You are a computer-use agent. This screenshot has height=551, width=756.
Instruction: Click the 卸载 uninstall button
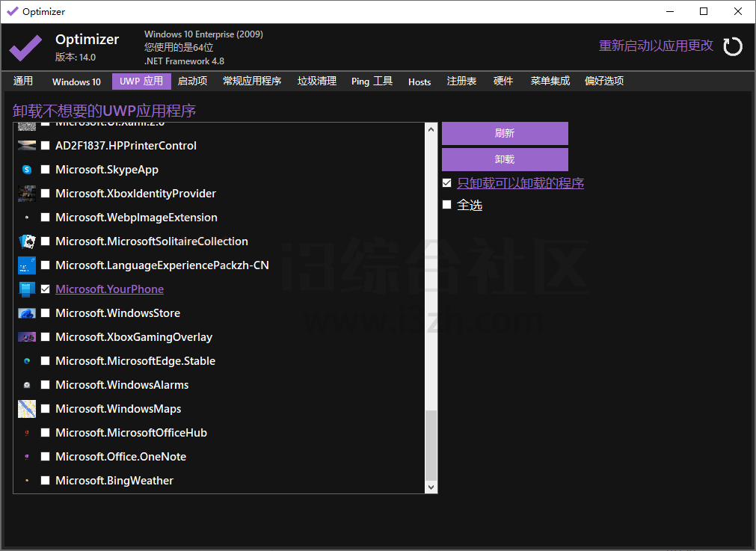tap(505, 159)
